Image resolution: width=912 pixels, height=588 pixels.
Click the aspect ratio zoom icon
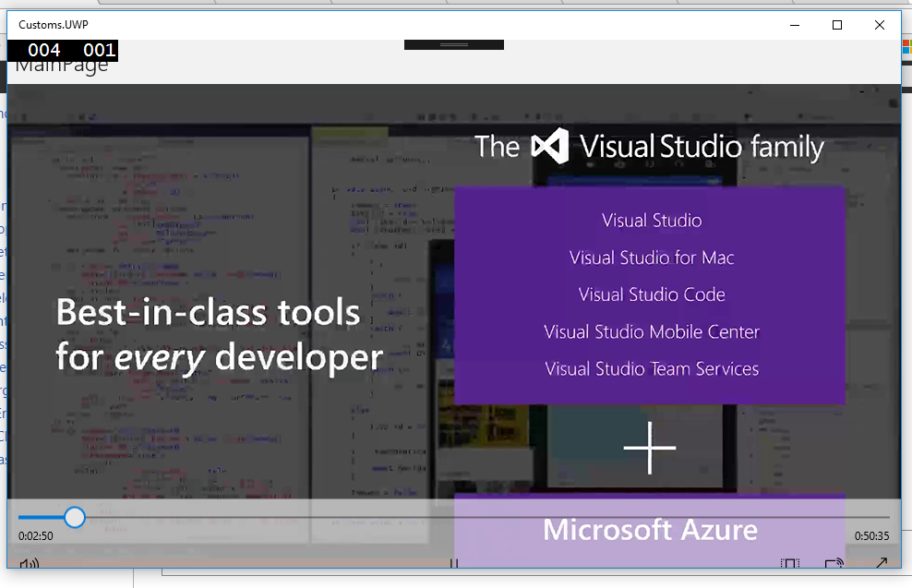click(x=790, y=563)
